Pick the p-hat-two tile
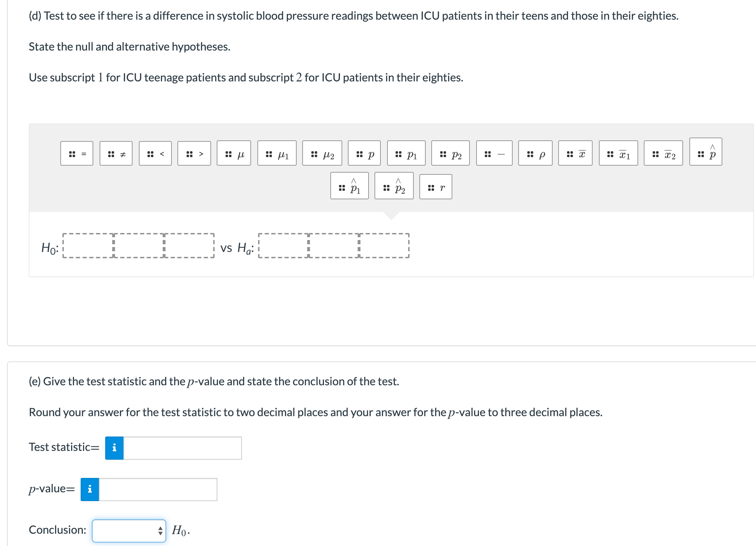The height and width of the screenshot is (546, 756). 394,186
